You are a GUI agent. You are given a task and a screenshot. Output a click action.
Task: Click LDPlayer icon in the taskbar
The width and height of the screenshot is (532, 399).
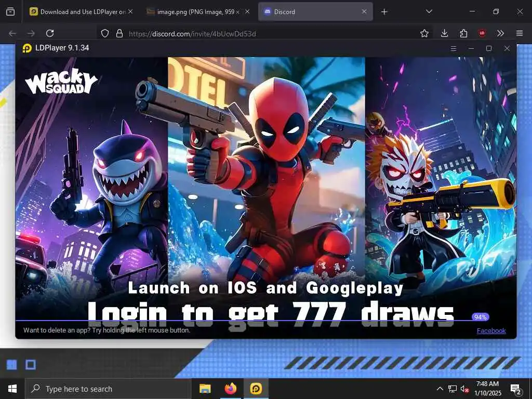click(x=256, y=389)
